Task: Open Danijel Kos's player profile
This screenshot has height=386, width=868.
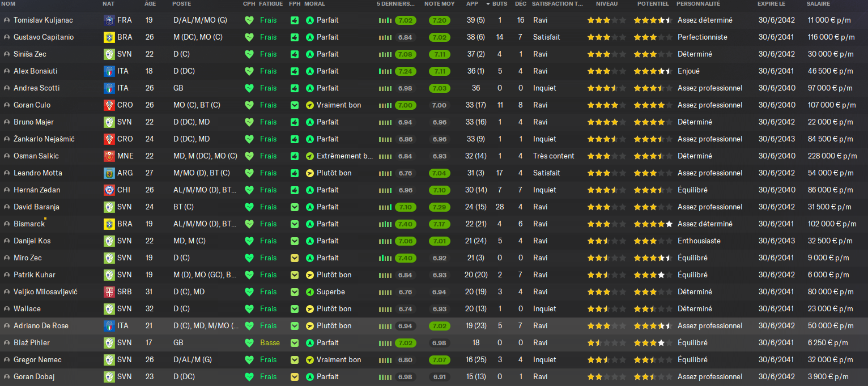Action: [32, 241]
